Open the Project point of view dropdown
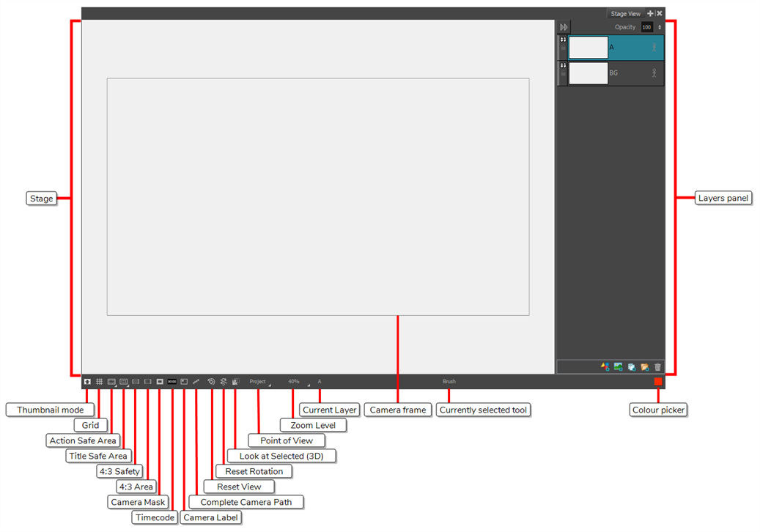The width and height of the screenshot is (760, 532). coord(259,382)
